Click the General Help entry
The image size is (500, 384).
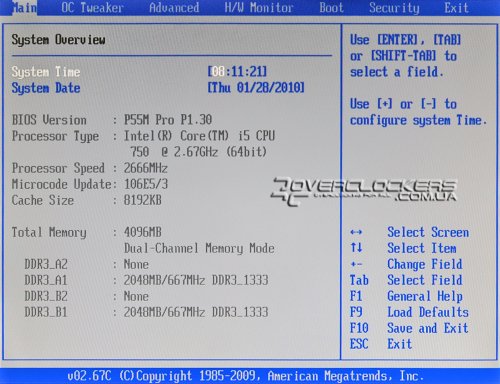(425, 297)
